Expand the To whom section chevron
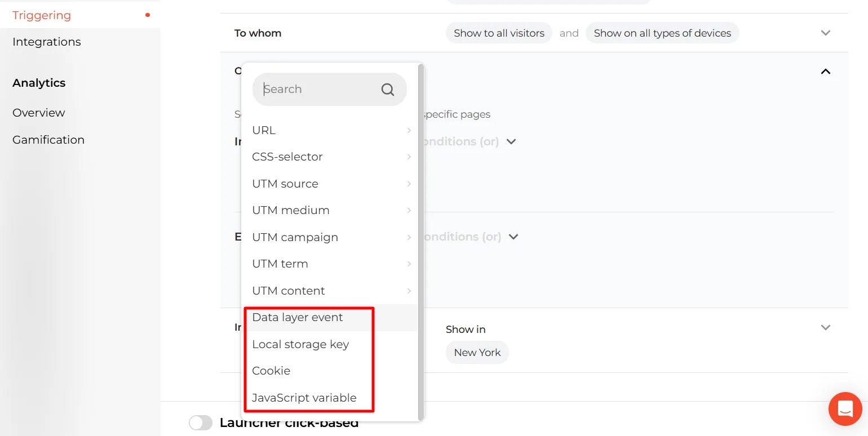The width and height of the screenshot is (868, 436). [825, 33]
